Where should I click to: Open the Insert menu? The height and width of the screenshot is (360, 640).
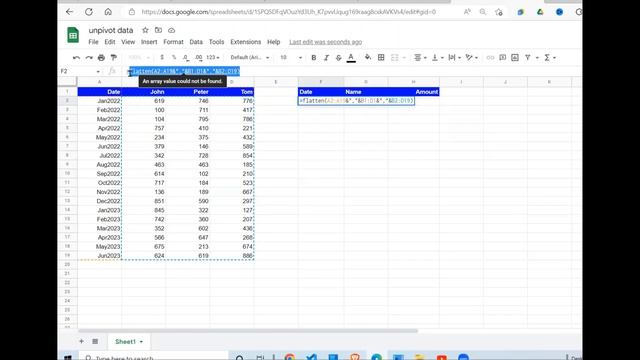click(149, 42)
